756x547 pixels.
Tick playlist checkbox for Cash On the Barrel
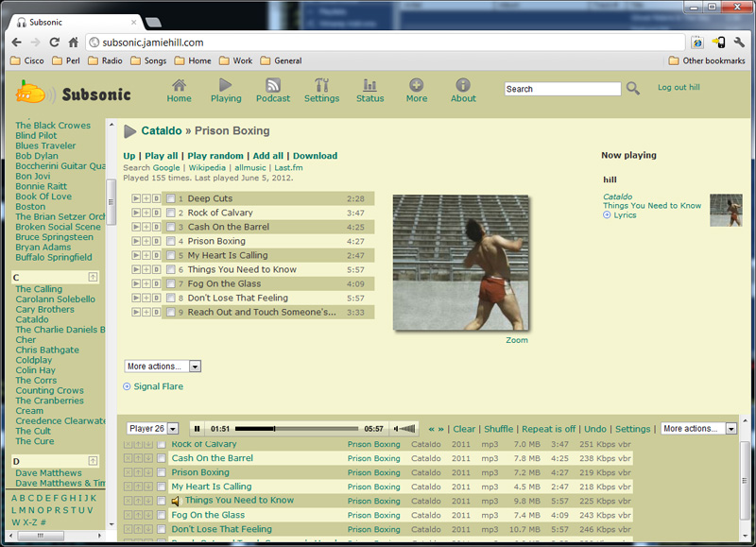click(x=162, y=458)
